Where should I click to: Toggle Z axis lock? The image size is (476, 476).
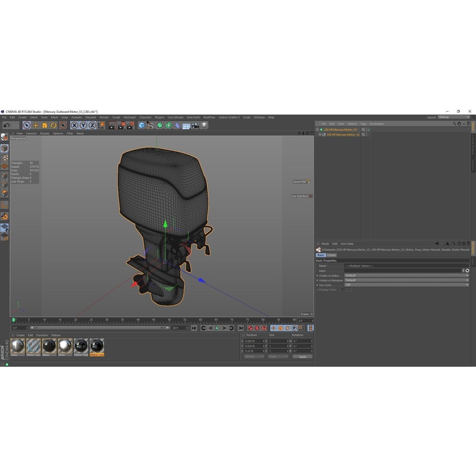click(x=92, y=125)
